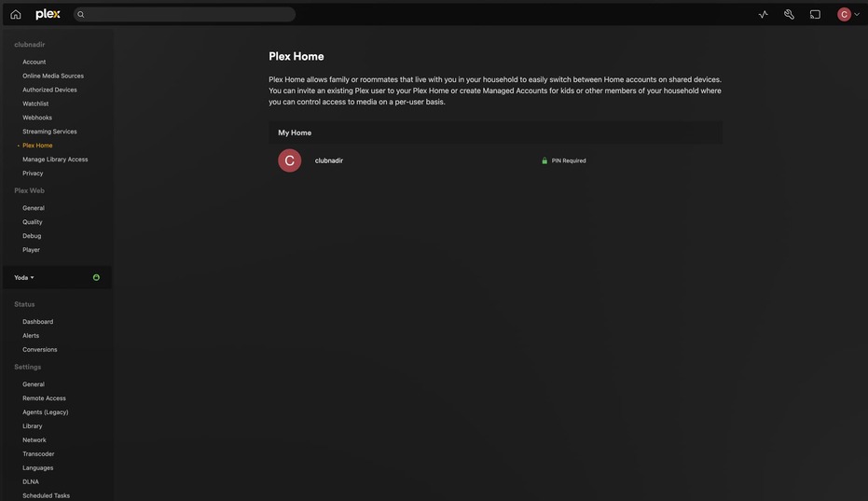Open Remote Access settings

point(45,398)
